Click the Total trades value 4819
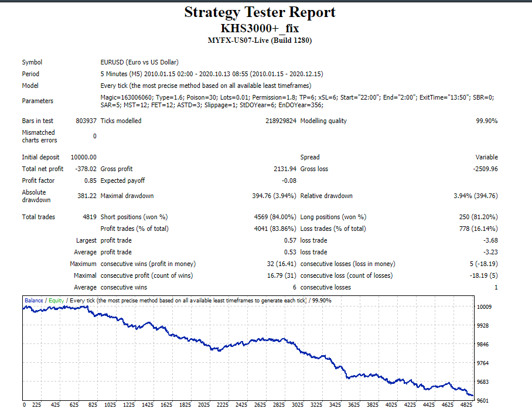 (x=90, y=217)
